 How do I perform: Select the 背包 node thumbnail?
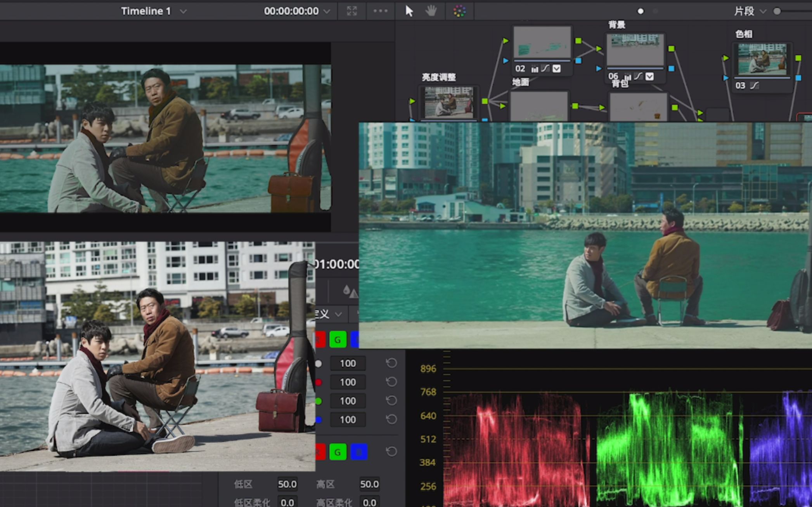[x=638, y=107]
